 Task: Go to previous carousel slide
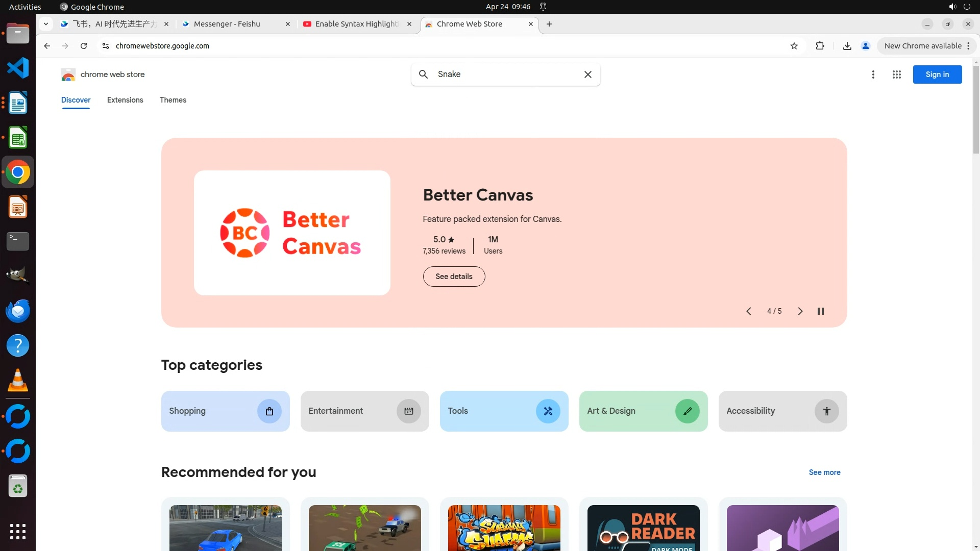point(748,311)
